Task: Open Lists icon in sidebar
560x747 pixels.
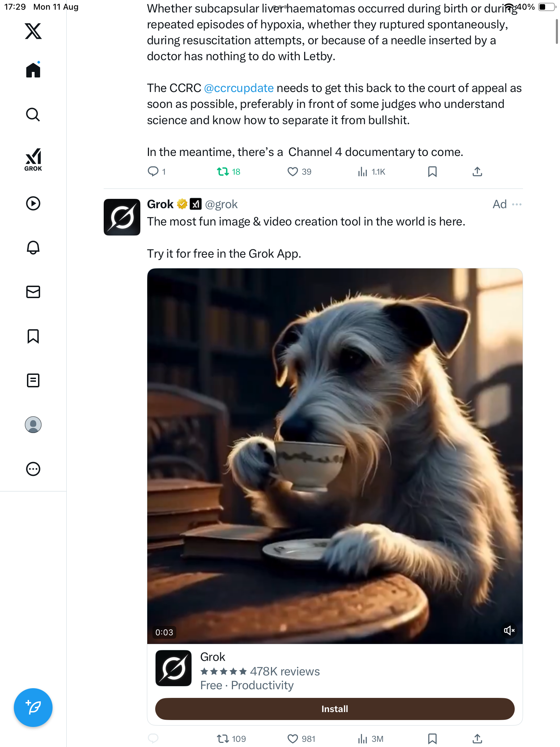Action: click(x=33, y=380)
